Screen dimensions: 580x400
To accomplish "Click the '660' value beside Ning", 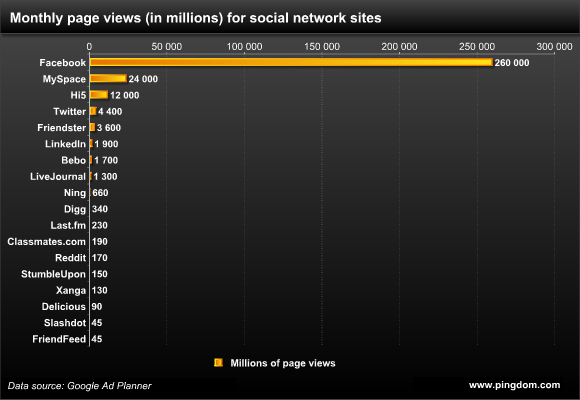I will click(x=100, y=193).
